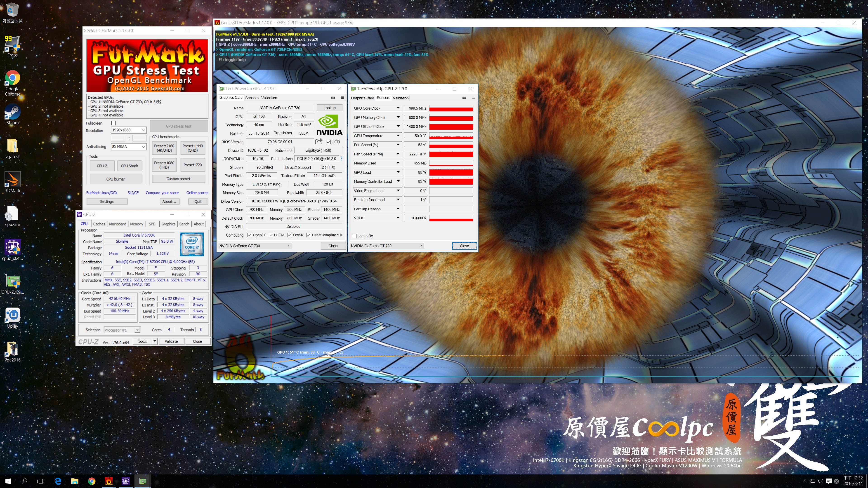Run Preset:1080 (FHD) benchmark
Image resolution: width=868 pixels, height=488 pixels.
tap(164, 165)
